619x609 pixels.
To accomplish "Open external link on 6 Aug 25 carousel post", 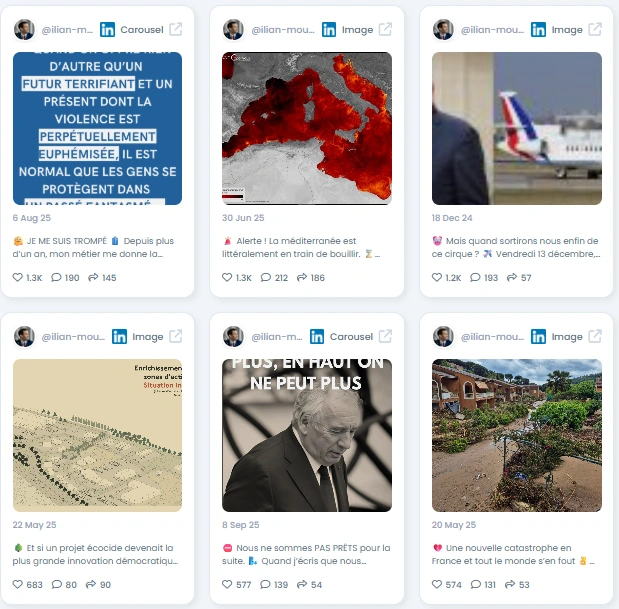I will coord(176,29).
